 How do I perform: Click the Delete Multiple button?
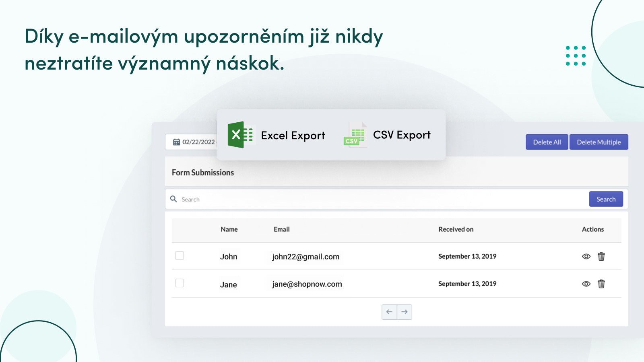click(599, 142)
